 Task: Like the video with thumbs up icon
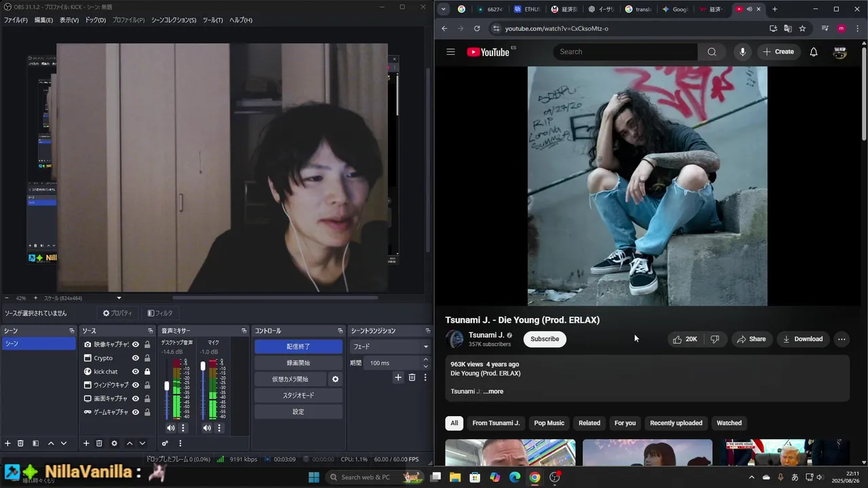click(x=685, y=339)
